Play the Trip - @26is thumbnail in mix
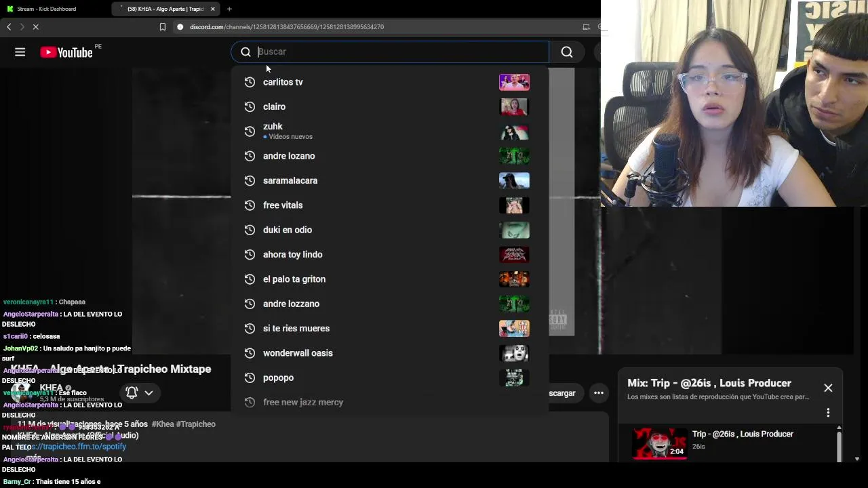Image resolution: width=868 pixels, height=488 pixels. pos(660,443)
